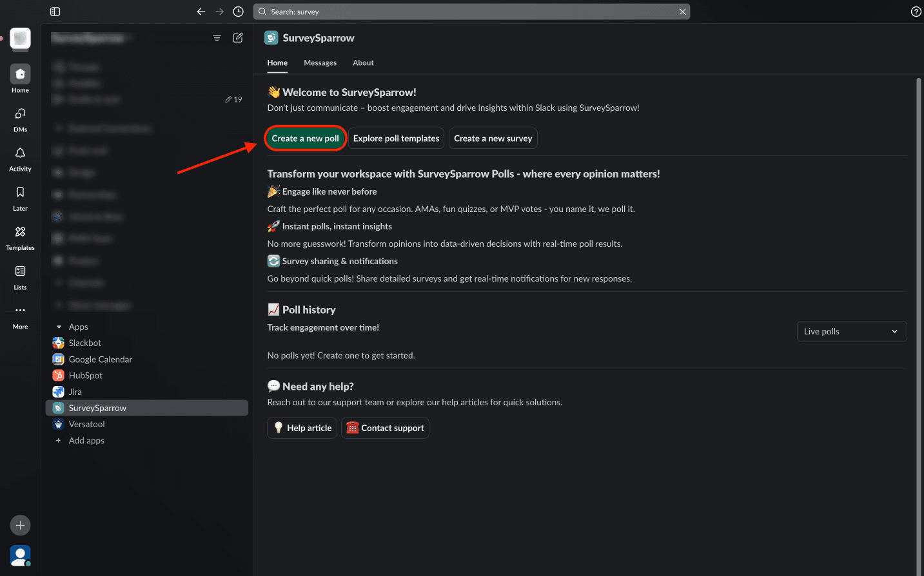Image resolution: width=924 pixels, height=576 pixels.
Task: Open the Lists sidebar icon
Action: pyautogui.click(x=20, y=271)
